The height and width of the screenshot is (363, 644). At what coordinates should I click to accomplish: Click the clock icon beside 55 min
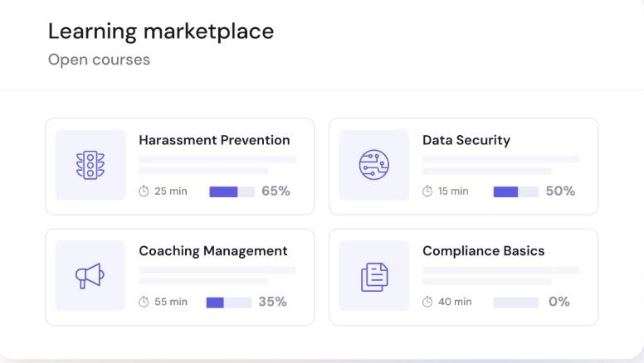click(144, 302)
